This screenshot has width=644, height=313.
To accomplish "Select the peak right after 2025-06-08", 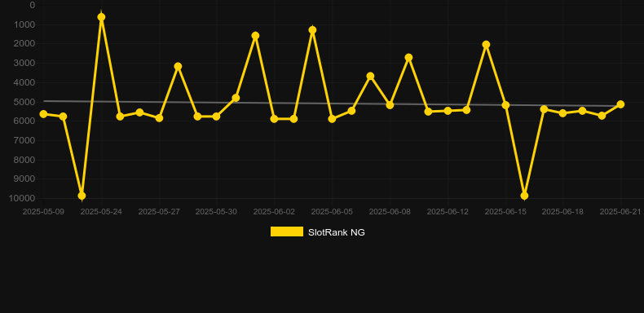I will point(408,58).
